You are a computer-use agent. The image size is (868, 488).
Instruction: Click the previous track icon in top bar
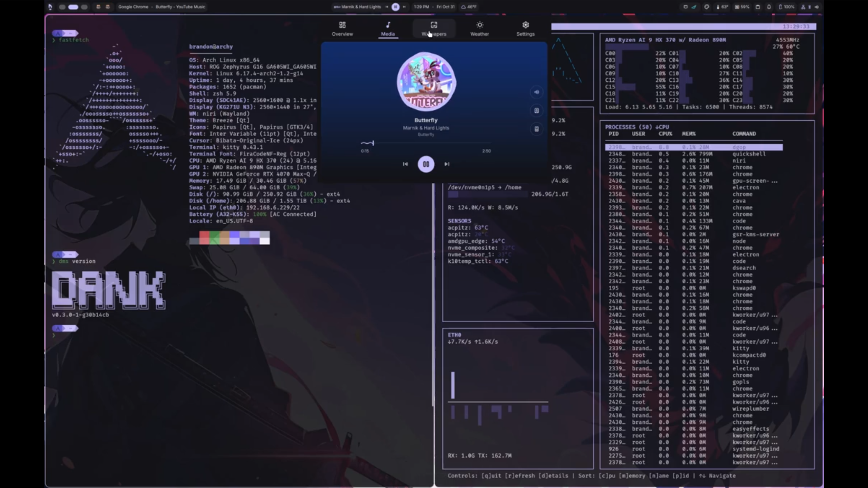(387, 7)
